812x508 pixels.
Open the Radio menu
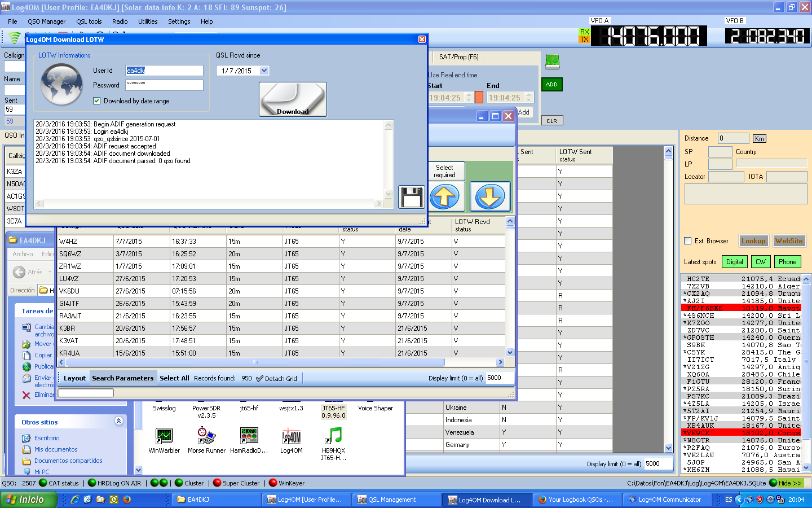pyautogui.click(x=120, y=21)
